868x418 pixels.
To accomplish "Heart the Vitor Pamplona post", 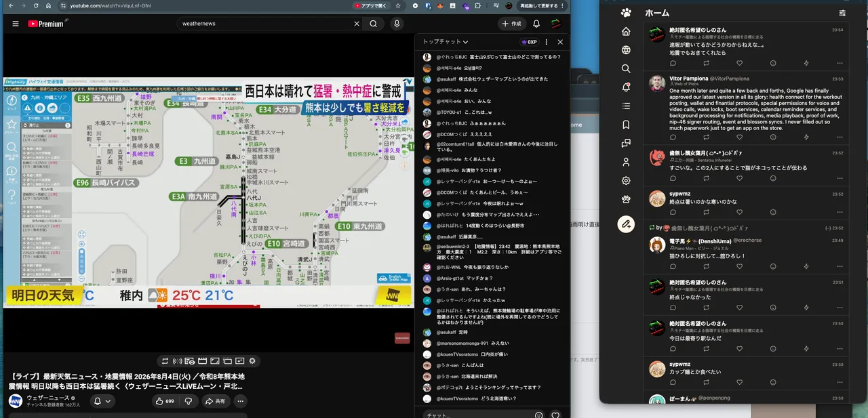I will point(739,138).
